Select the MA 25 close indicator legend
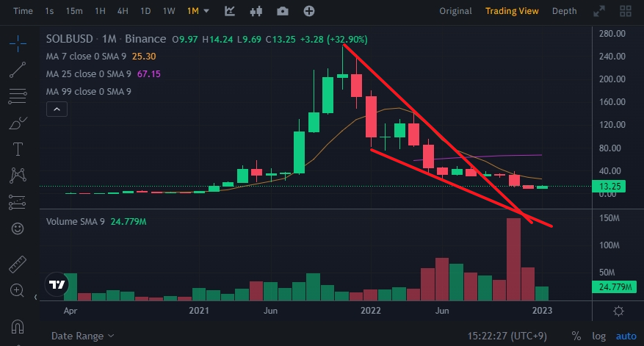 pyautogui.click(x=88, y=74)
